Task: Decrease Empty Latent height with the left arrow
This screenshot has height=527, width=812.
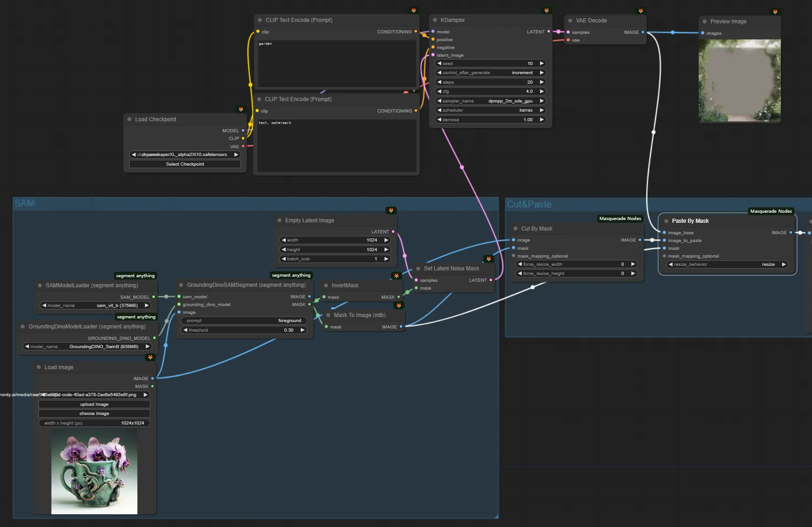Action: [x=284, y=250]
